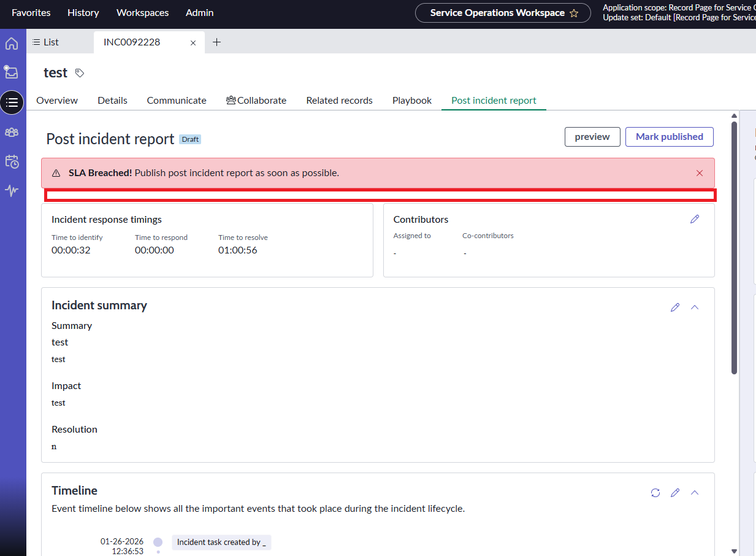
Task: Select the List icon in sidebar
Action: click(x=12, y=102)
